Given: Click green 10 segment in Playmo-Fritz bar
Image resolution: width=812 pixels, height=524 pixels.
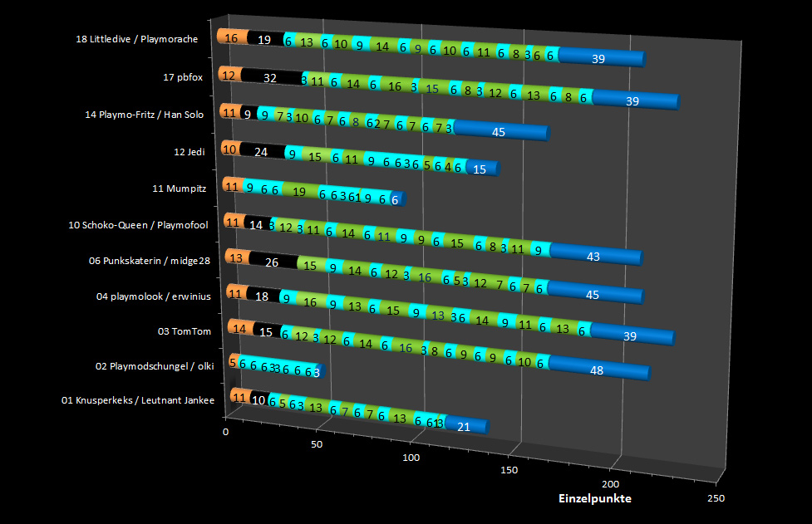Looking at the screenshot, I should pos(303,117).
